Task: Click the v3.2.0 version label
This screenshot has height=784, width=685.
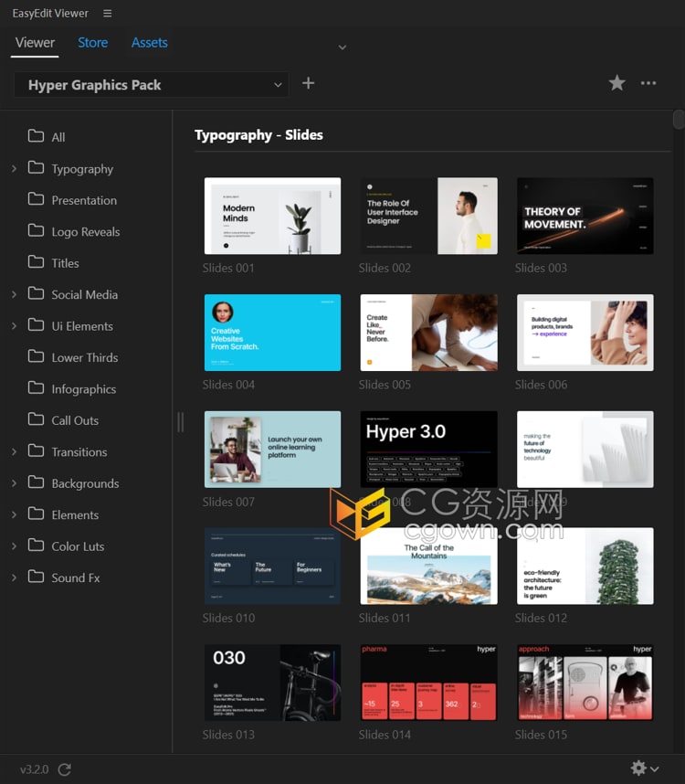Action: pos(34,769)
